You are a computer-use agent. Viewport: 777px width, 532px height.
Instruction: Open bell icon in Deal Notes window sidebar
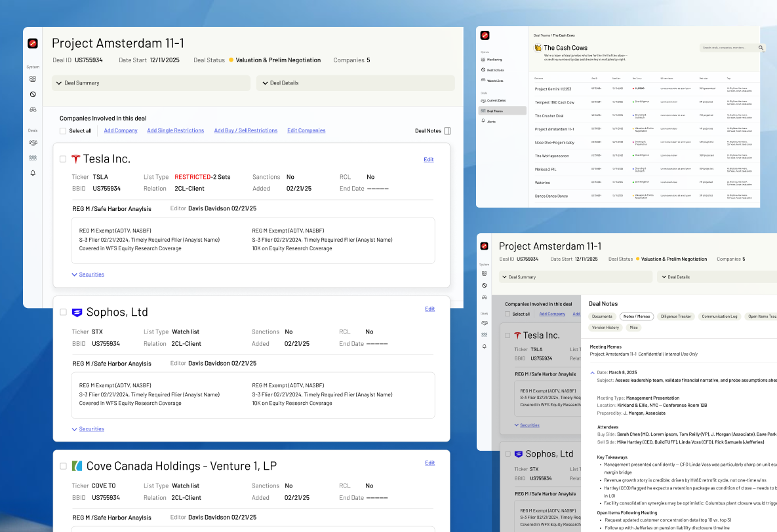pos(484,347)
